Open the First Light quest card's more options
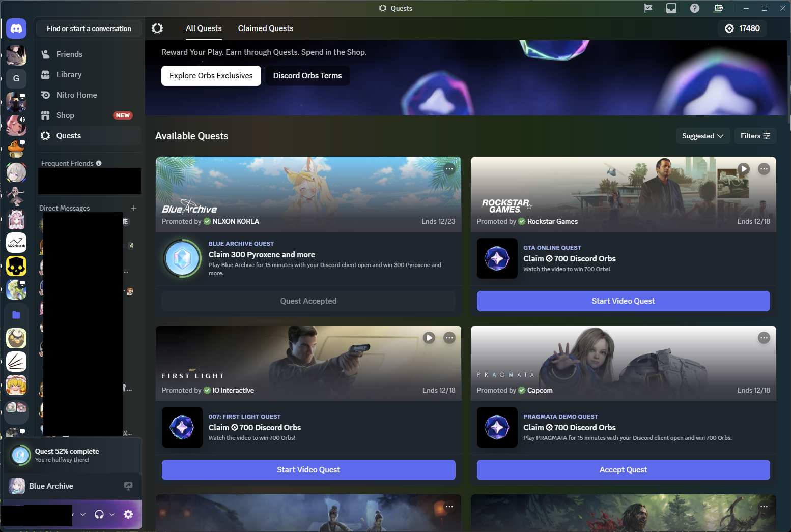Image resolution: width=791 pixels, height=532 pixels. coord(449,338)
